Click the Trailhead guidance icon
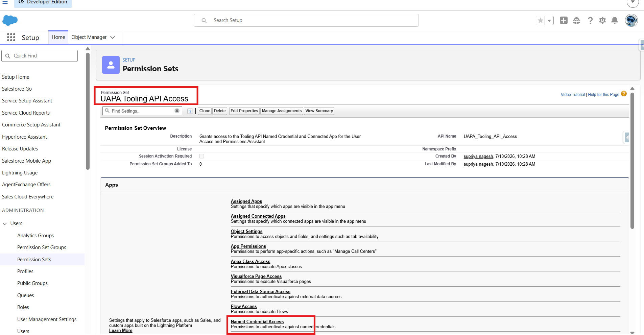Screen dimensions: 644x335 pos(576,21)
